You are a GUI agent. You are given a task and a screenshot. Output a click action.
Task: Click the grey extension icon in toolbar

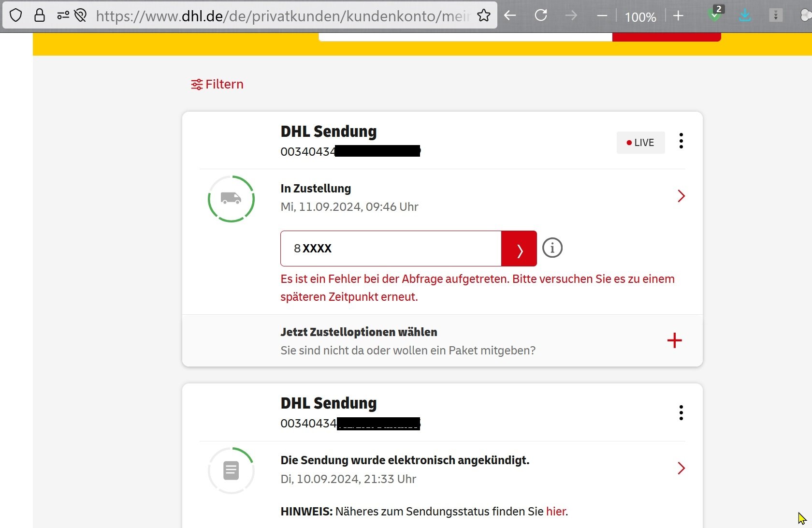point(776,15)
